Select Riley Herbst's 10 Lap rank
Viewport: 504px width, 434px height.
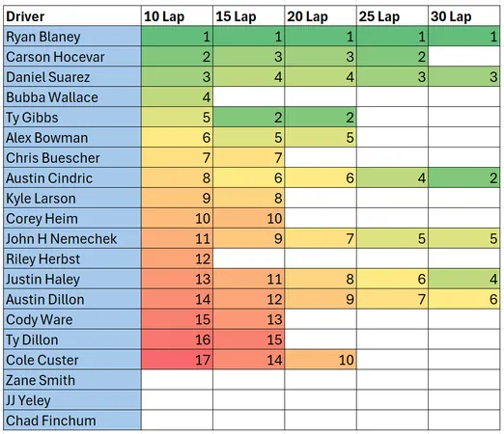(x=177, y=258)
